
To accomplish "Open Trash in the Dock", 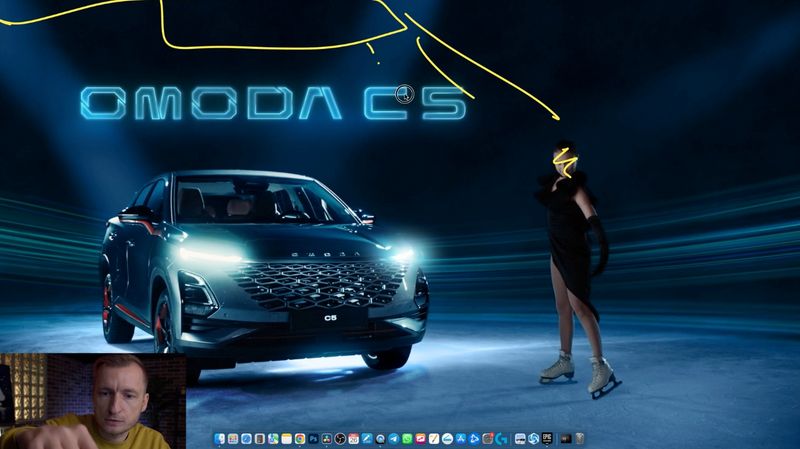I will 580,439.
